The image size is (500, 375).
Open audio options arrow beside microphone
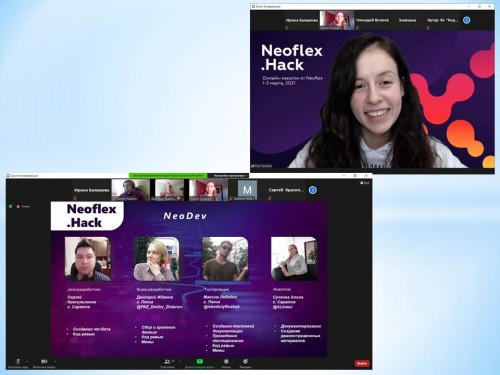pos(27,361)
